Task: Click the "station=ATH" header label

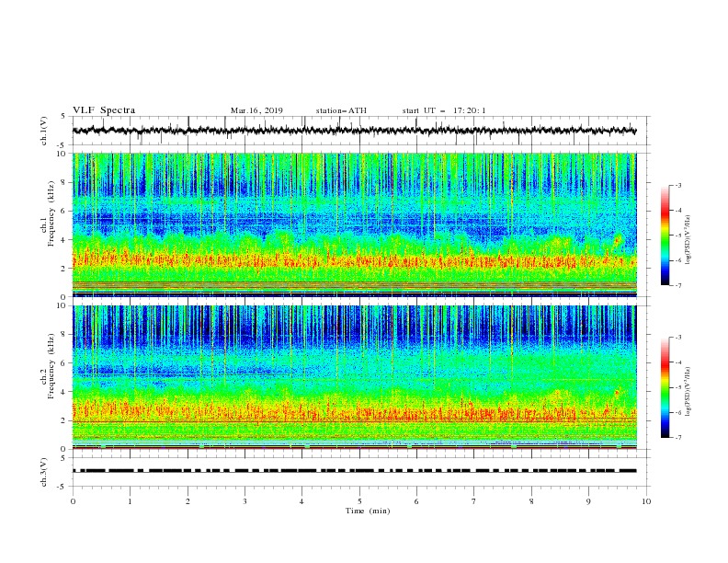Action: tap(341, 110)
